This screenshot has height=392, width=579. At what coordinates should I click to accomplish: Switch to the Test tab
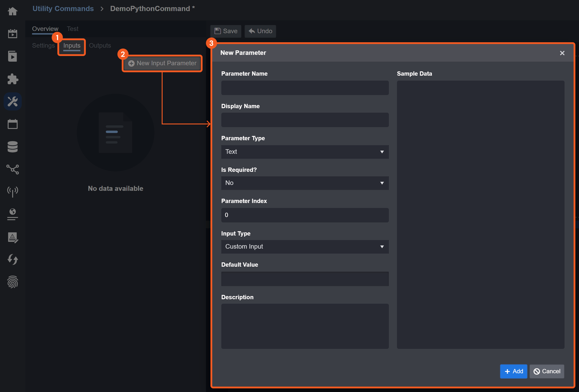[x=72, y=29]
